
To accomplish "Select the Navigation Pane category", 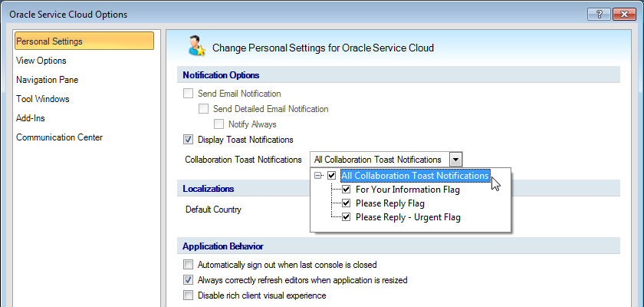I will point(48,80).
